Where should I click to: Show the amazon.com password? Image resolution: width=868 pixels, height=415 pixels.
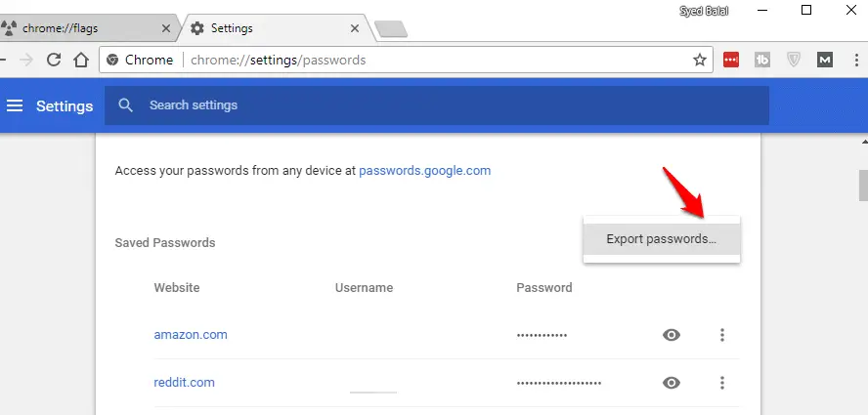[x=672, y=335]
